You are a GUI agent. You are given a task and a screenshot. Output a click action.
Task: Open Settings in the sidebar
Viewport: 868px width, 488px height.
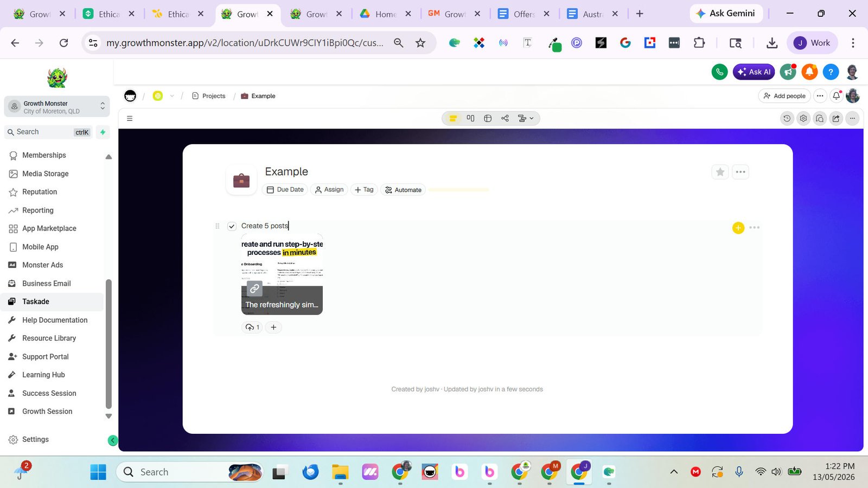pos(35,440)
